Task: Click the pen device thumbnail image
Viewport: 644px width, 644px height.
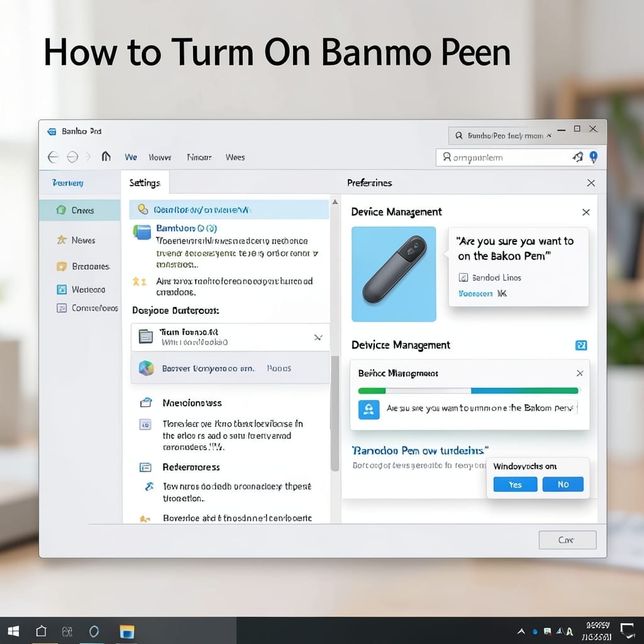Action: 394,274
